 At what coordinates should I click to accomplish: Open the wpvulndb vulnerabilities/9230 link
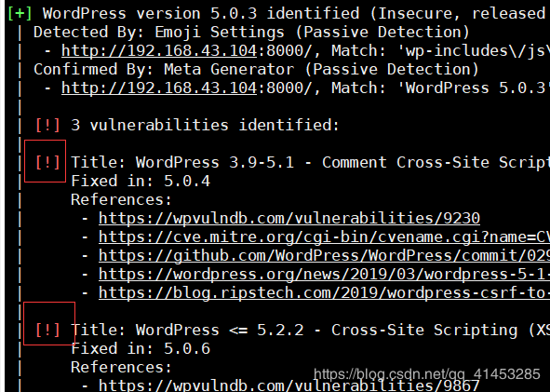coord(289,218)
